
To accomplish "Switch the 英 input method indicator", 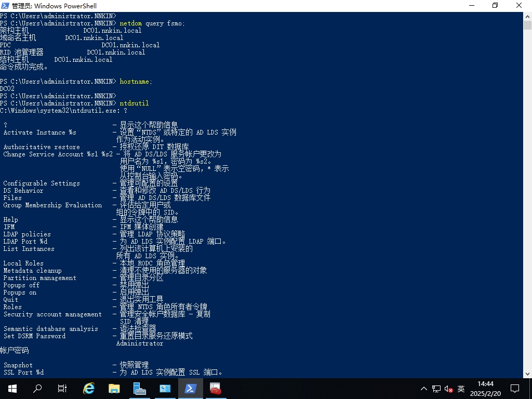I will click(461, 389).
